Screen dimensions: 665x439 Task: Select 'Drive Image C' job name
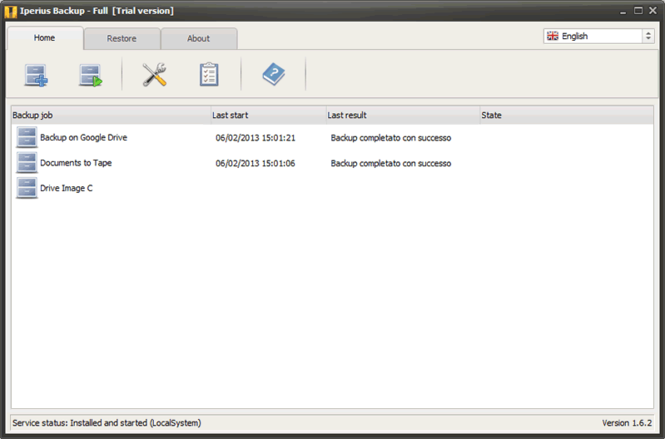[66, 188]
